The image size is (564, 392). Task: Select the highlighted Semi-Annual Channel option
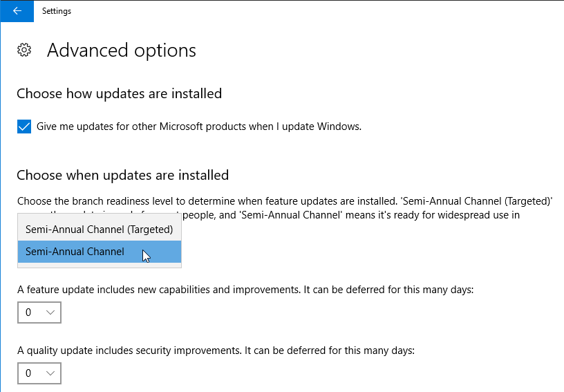100,252
